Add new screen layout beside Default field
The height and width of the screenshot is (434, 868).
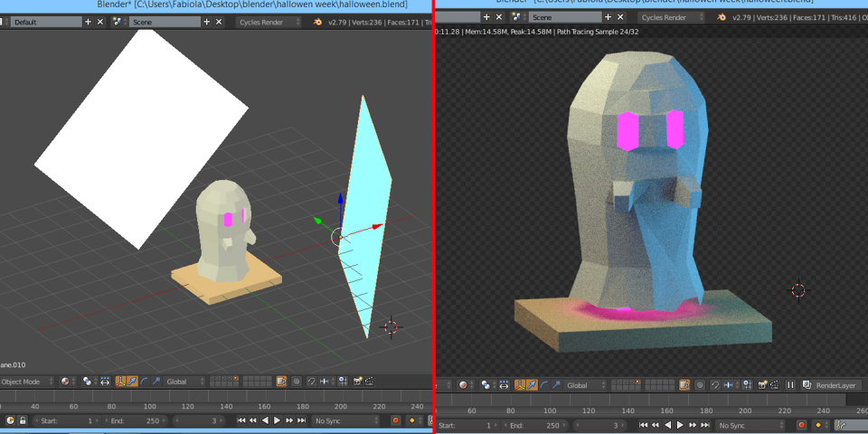tap(88, 22)
